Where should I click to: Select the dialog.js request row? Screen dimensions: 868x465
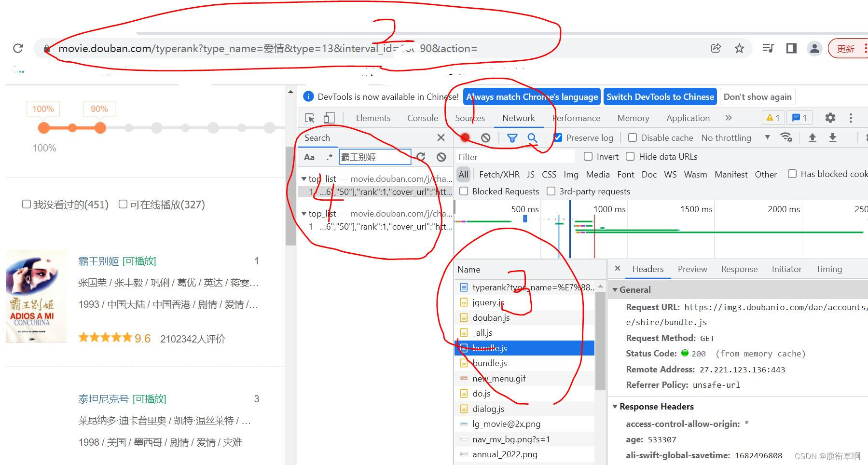click(524, 409)
